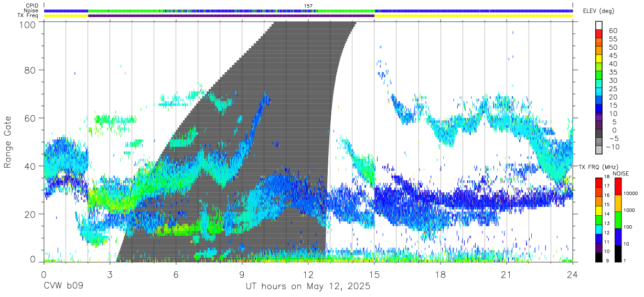Click the 80 tick on the Range Gate axis
644x297 pixels.
31,70
